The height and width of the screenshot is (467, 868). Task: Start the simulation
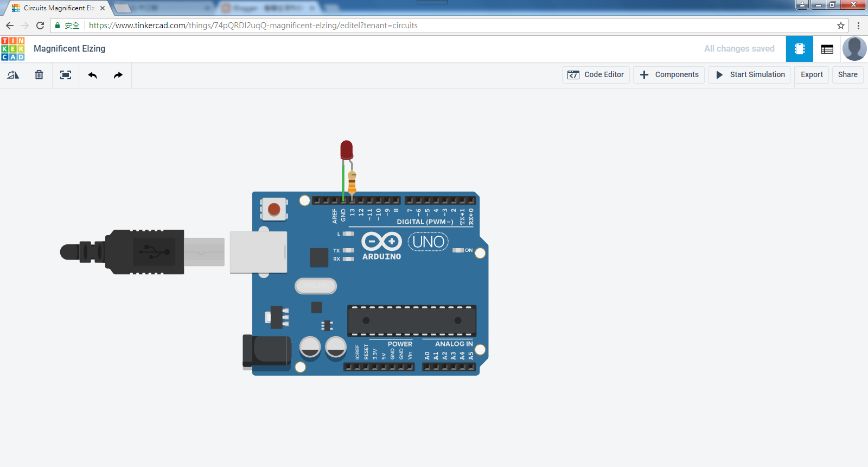[750, 75]
